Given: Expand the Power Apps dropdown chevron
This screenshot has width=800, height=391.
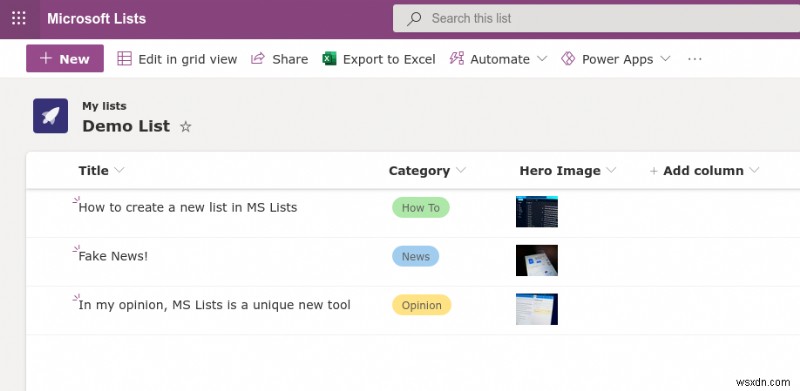Looking at the screenshot, I should (x=665, y=59).
